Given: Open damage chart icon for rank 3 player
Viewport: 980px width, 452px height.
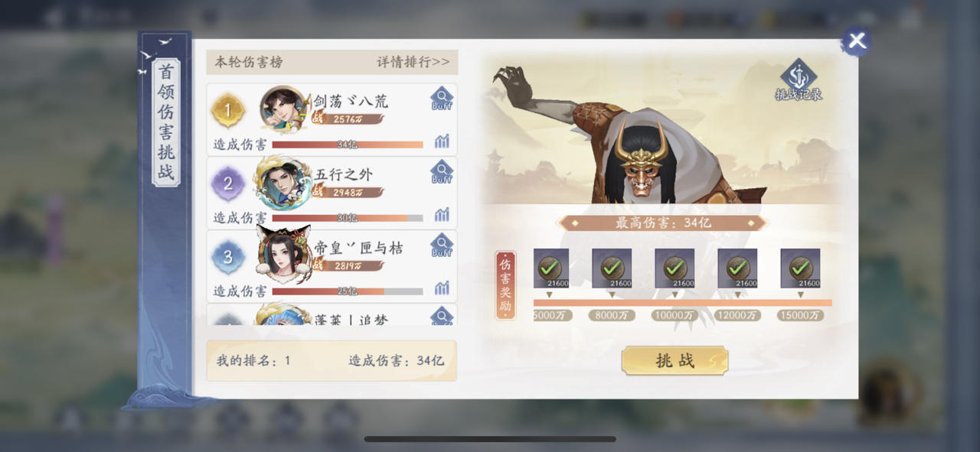Looking at the screenshot, I should 442,288.
